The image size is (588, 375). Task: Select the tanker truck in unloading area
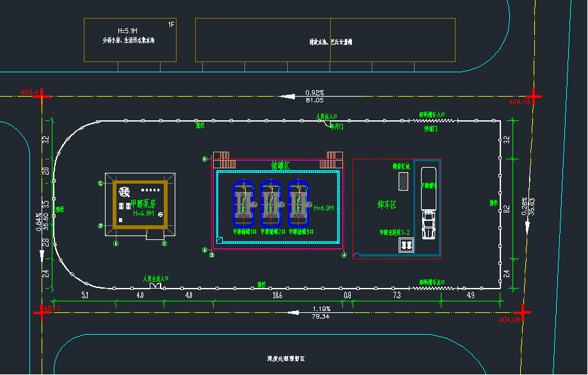tap(428, 205)
